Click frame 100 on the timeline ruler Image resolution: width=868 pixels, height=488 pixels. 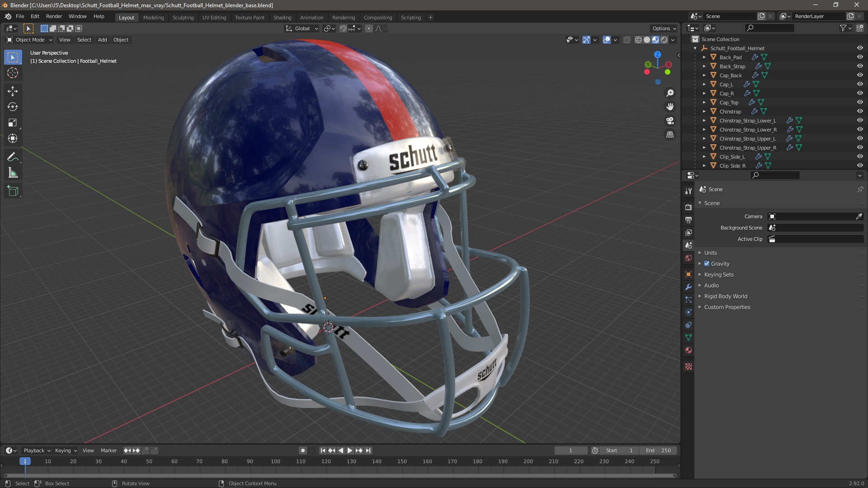pos(275,461)
